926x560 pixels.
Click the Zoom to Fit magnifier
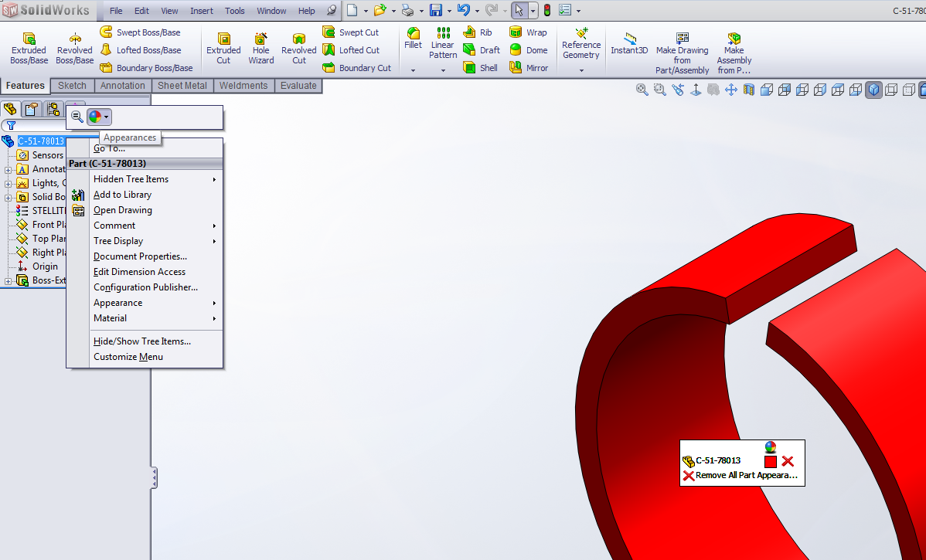pos(642,90)
